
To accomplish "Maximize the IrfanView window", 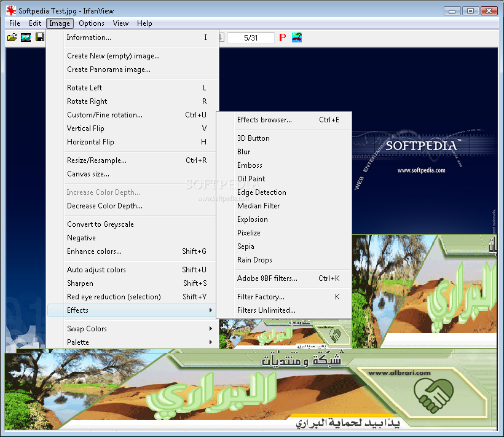I will [471, 11].
